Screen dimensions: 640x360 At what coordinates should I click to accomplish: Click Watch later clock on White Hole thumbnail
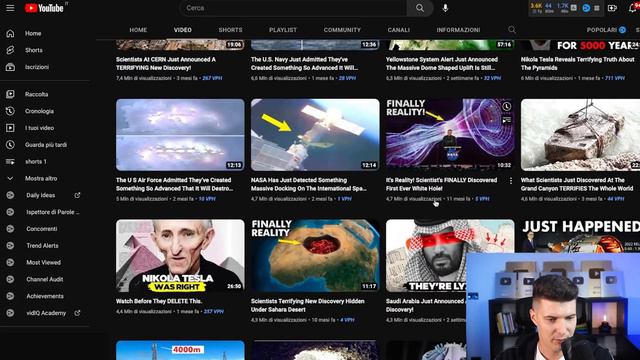507,107
